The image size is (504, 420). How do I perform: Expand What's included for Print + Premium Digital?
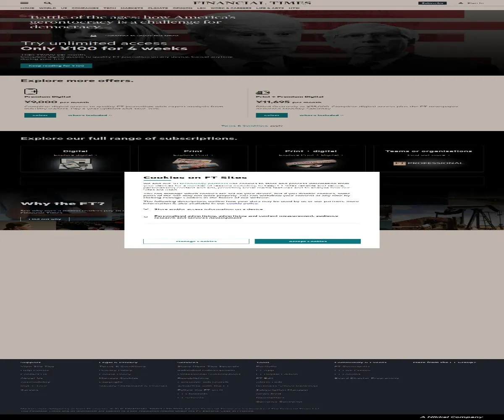tap(321, 115)
